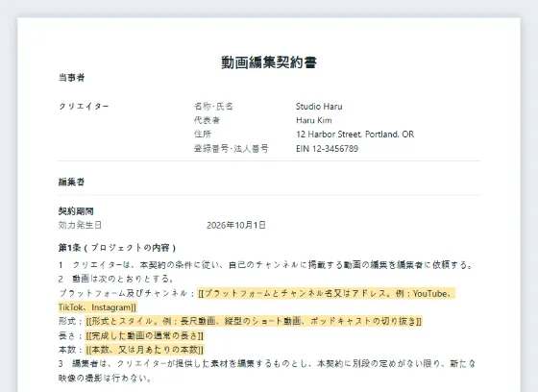Click the 編集者 section heading
This screenshot has width=538, height=392.
(71, 182)
